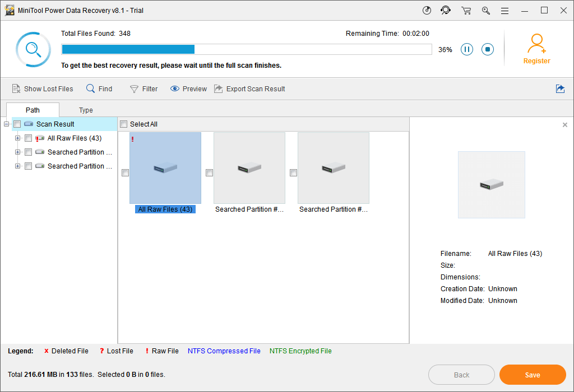Click the MiniTool app icon in title bar
Screen dimensions: 574x392
click(10, 10)
